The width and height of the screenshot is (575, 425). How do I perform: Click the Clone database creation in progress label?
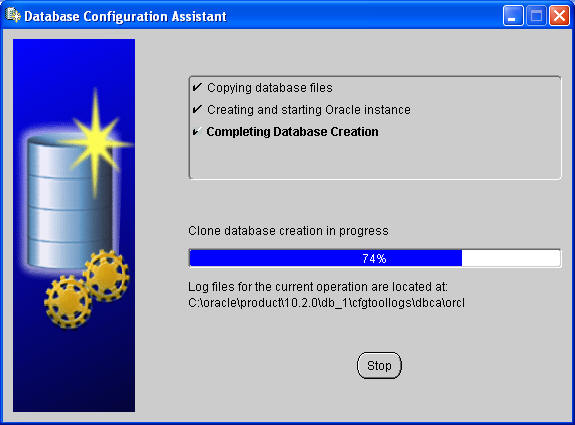click(288, 231)
